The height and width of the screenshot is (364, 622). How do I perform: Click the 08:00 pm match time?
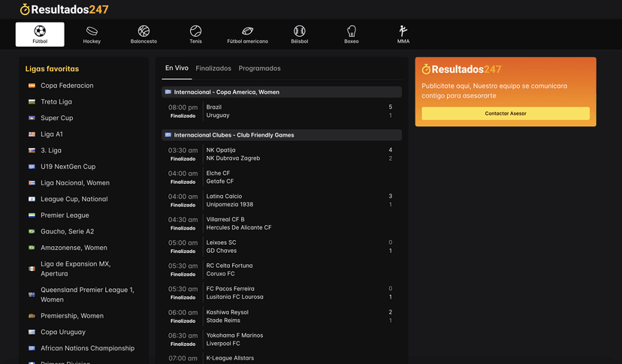click(x=183, y=107)
